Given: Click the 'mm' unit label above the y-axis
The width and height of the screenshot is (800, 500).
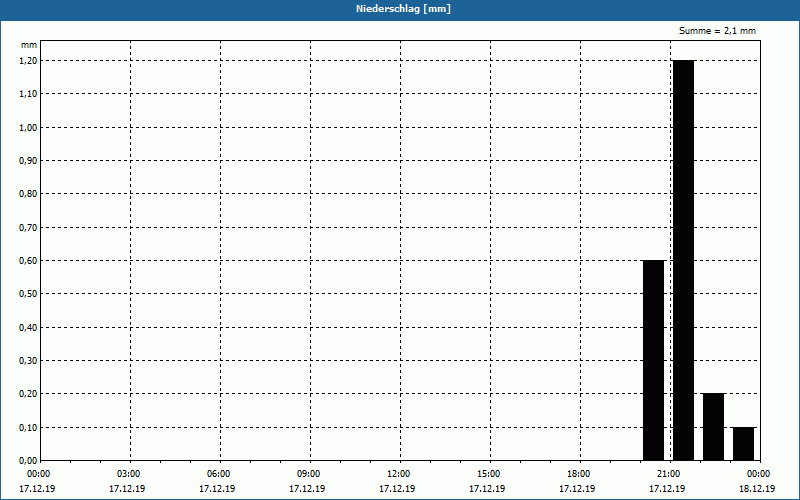Looking at the screenshot, I should tap(29, 45).
